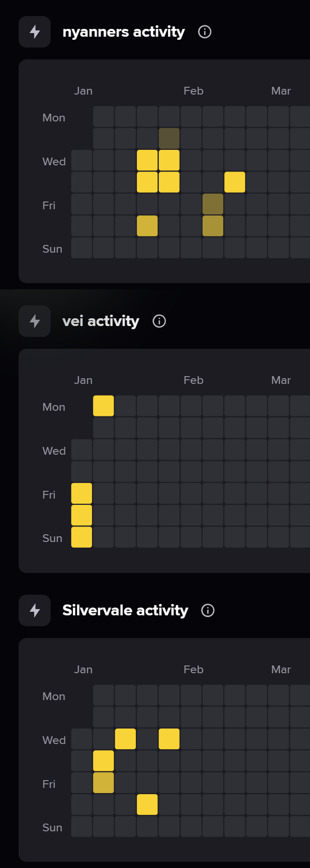Select the yellow Sunday cell in vei heatmap
Image resolution: width=310 pixels, height=868 pixels.
tap(82, 537)
